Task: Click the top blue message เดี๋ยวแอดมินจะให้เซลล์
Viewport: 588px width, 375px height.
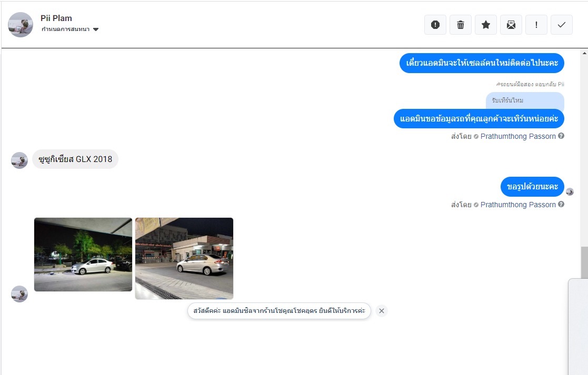Action: pyautogui.click(x=482, y=63)
